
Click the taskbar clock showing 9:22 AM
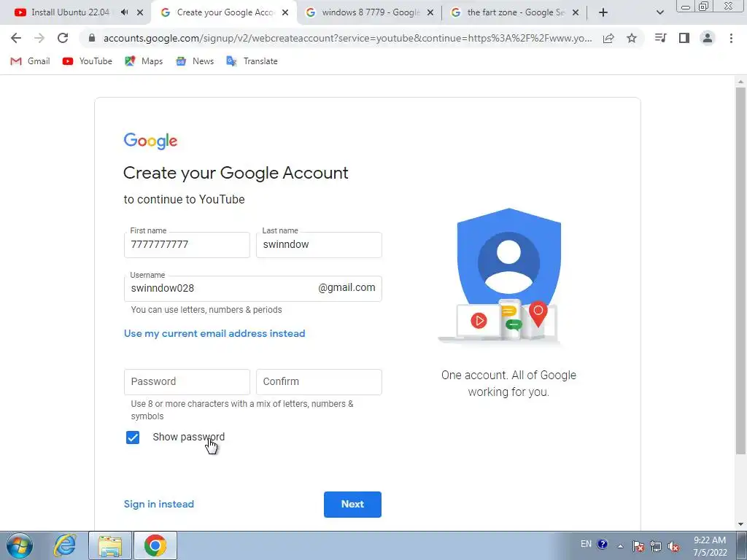(710, 546)
